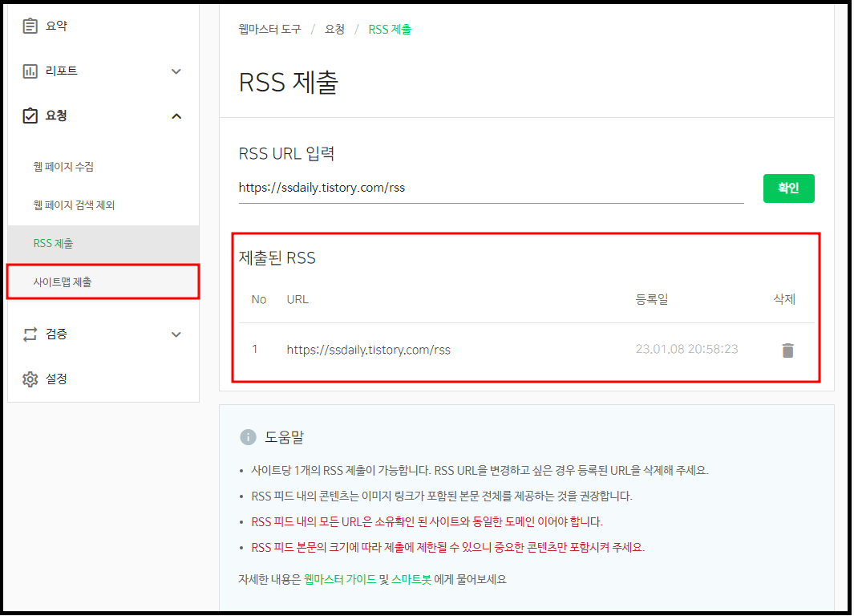Delete the submitted RSS via trash icon
This screenshot has width=854, height=616.
787,351
